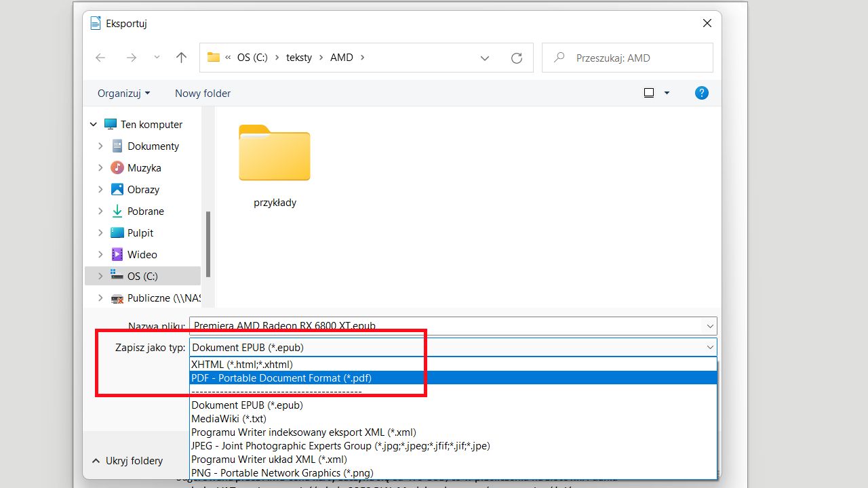This screenshot has width=868, height=488.
Task: Open help via blue question mark
Action: (702, 93)
